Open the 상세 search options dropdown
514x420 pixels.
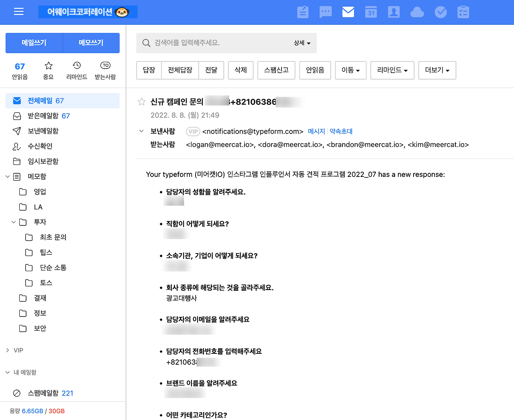click(x=302, y=43)
